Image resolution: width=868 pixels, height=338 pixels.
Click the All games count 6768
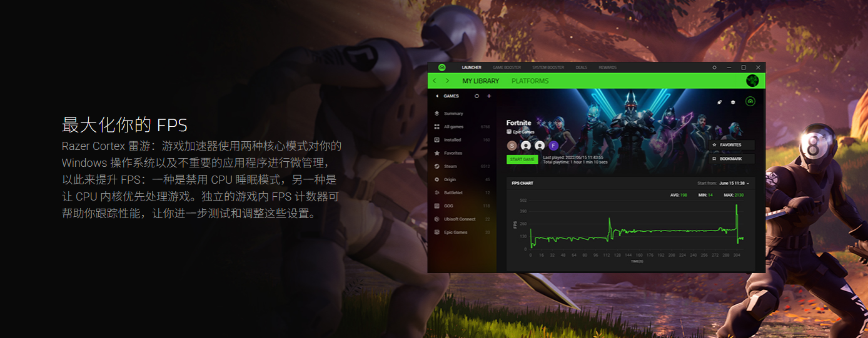pos(485,127)
